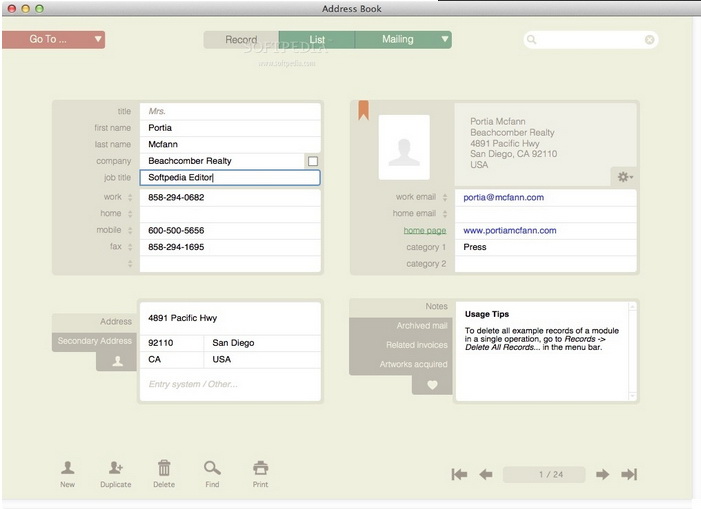The image size is (701, 510).
Task: Change the work email label stepper
Action: click(x=445, y=197)
